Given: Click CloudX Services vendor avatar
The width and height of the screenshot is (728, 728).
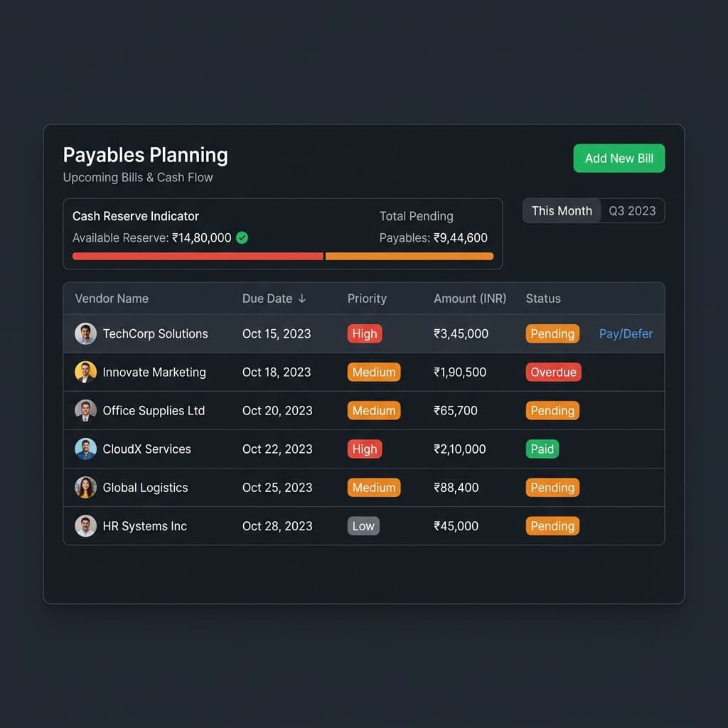Looking at the screenshot, I should (x=85, y=449).
